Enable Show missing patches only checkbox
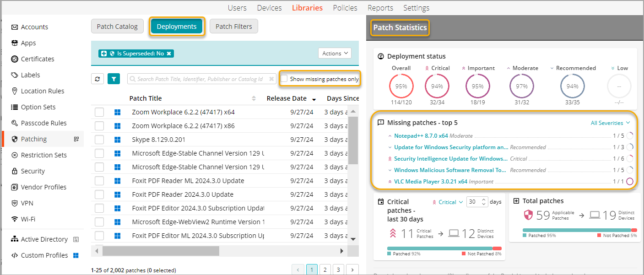 [x=284, y=79]
